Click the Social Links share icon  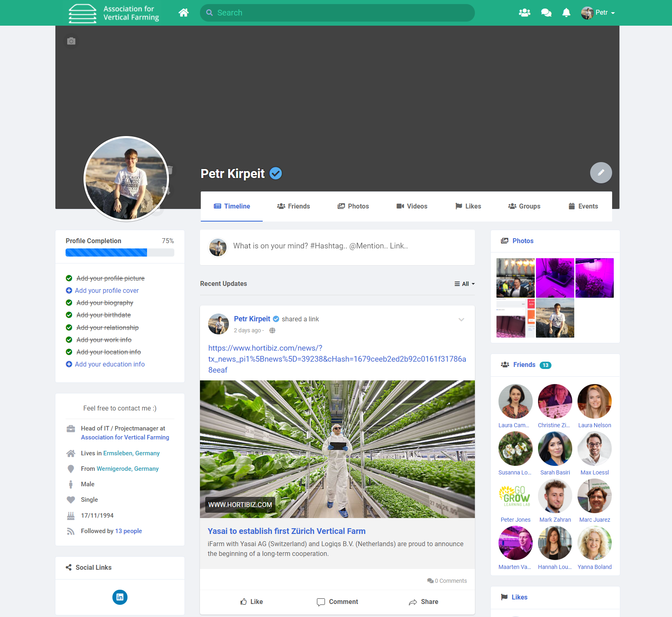tap(68, 567)
